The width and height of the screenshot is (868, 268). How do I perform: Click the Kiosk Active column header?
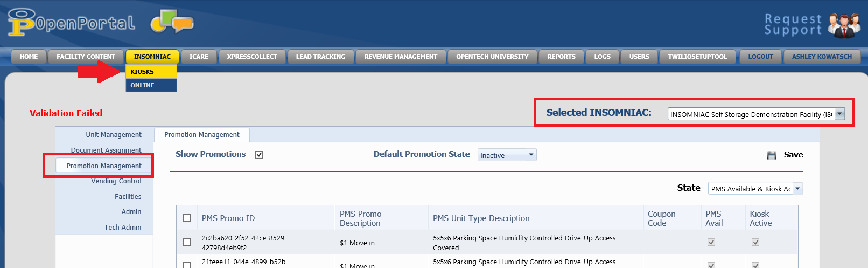coord(760,218)
